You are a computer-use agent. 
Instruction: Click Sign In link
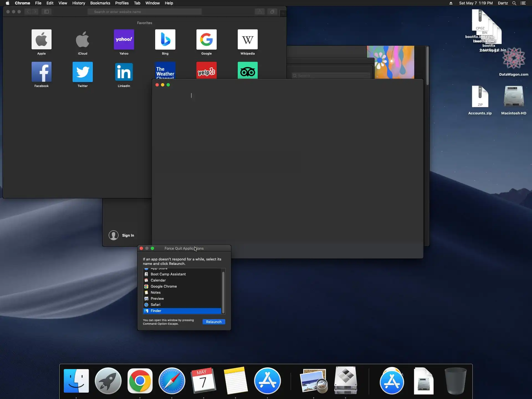pos(128,235)
